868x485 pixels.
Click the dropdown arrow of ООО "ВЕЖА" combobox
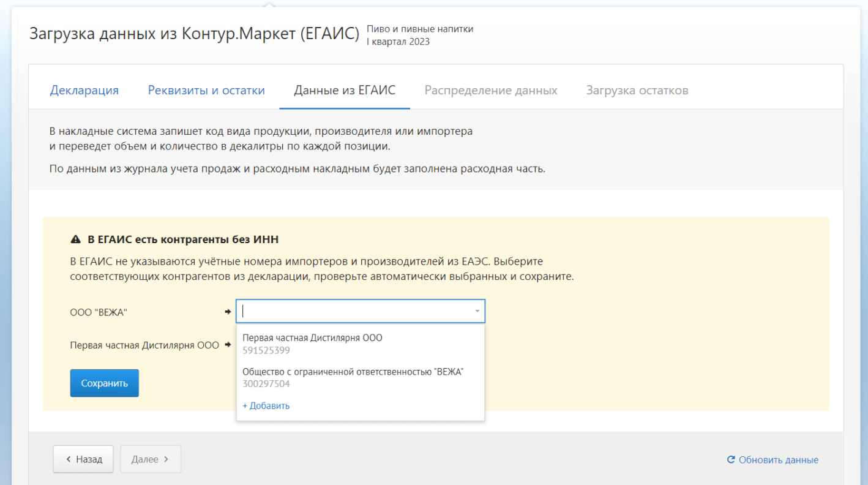coord(477,312)
